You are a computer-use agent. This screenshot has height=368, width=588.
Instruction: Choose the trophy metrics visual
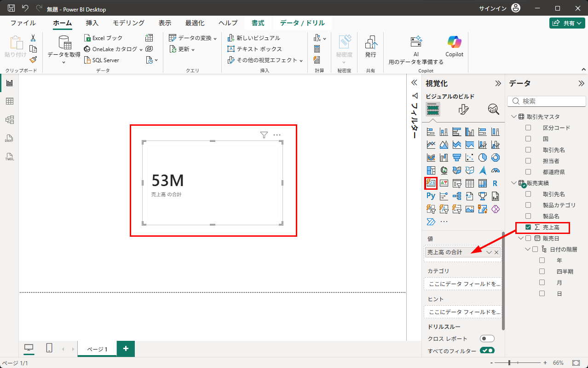pyautogui.click(x=483, y=196)
